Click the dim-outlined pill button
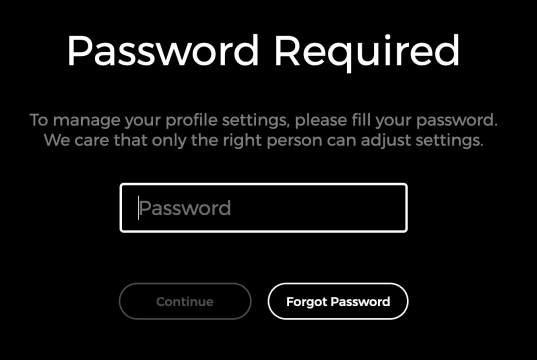This screenshot has width=537, height=360. pos(185,301)
